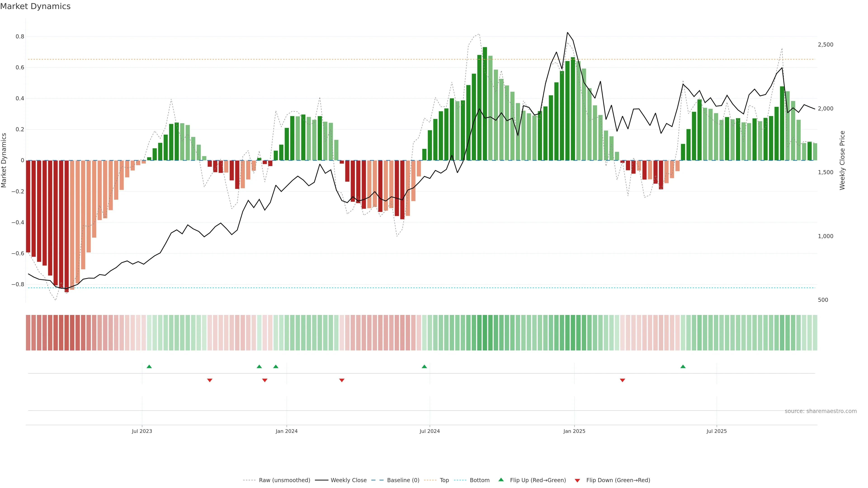
Task: Toggle the Weekly Close legend entry
Action: click(348, 480)
